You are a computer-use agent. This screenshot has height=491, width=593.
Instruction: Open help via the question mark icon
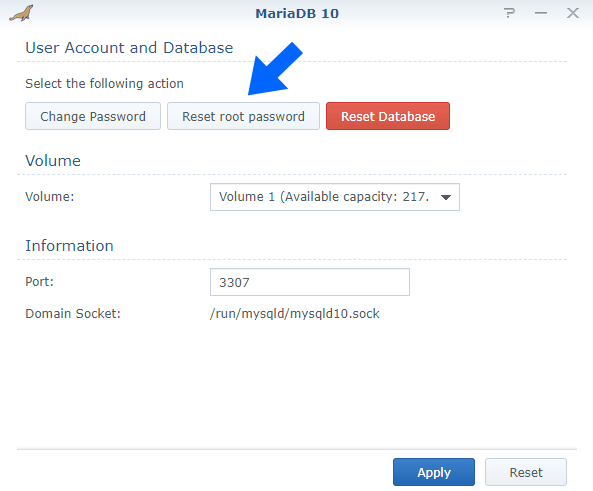pyautogui.click(x=509, y=13)
